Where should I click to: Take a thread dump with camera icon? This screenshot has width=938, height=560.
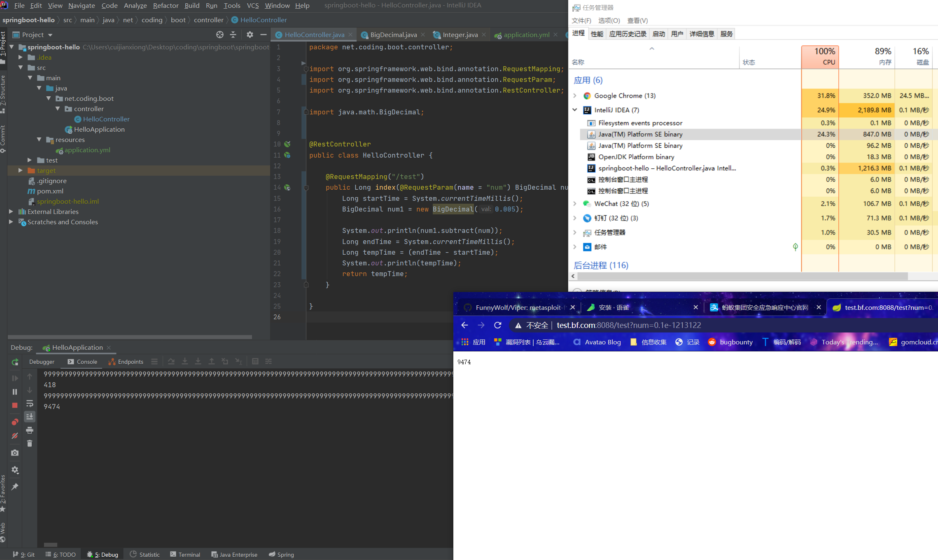pos(15,453)
